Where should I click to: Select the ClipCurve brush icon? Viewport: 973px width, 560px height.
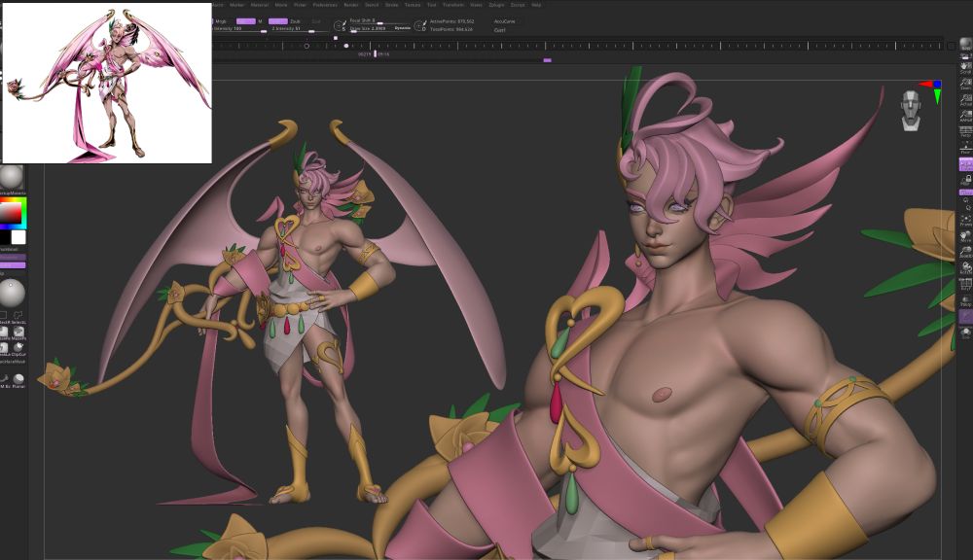(x=18, y=348)
